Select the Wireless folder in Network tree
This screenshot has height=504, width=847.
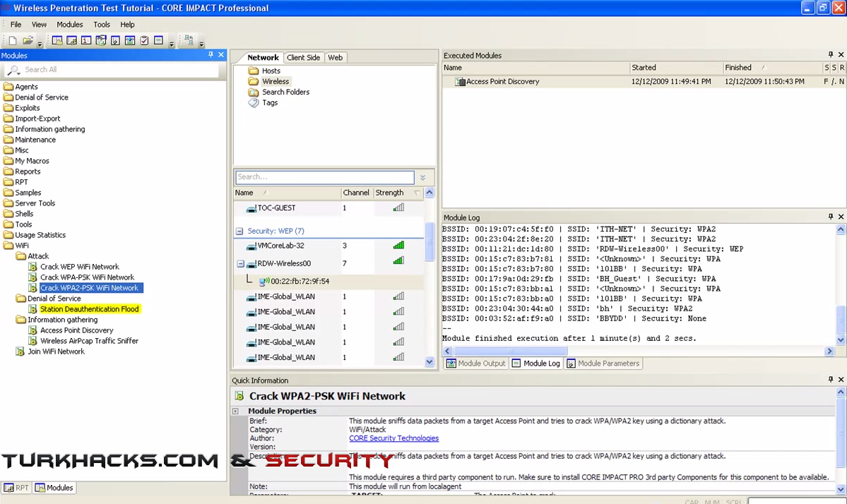click(x=276, y=81)
